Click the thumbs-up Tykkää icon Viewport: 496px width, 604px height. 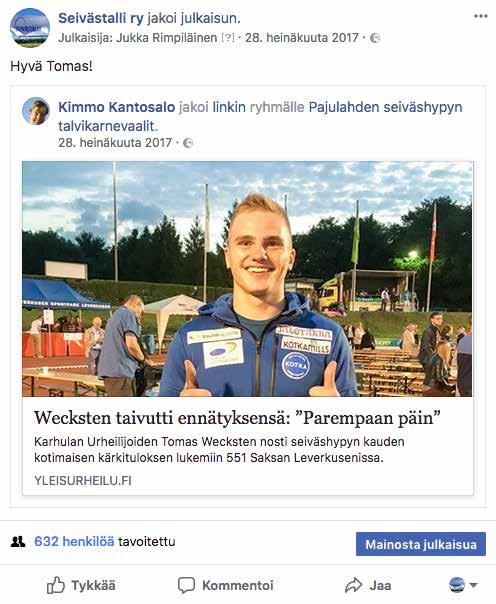55,585
